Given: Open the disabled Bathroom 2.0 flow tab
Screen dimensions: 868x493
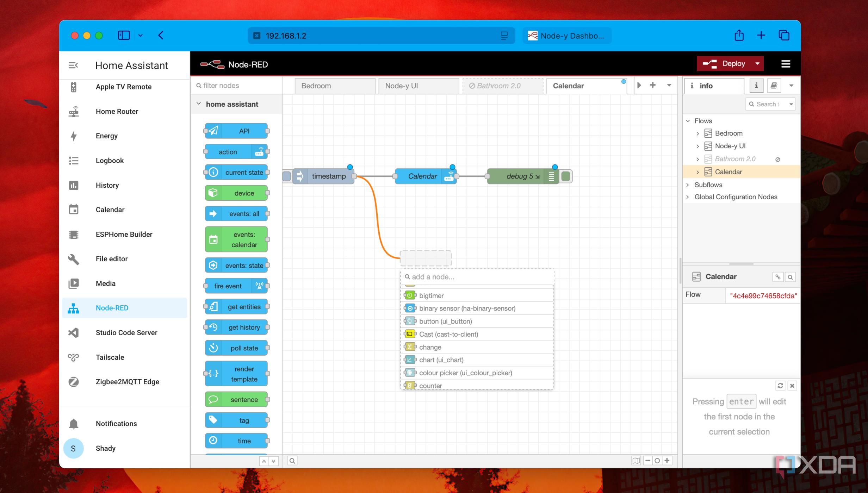Looking at the screenshot, I should point(503,86).
